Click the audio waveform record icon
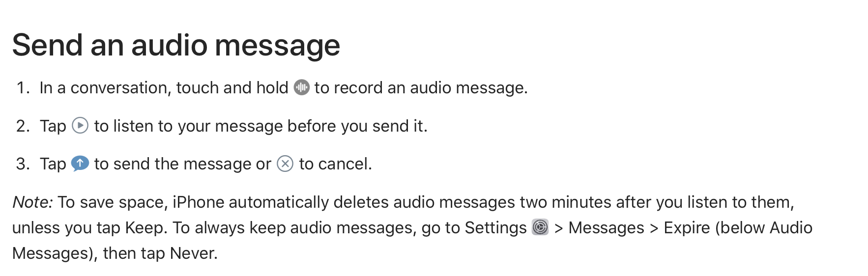Image resolution: width=868 pixels, height=276 pixels. 301,87
